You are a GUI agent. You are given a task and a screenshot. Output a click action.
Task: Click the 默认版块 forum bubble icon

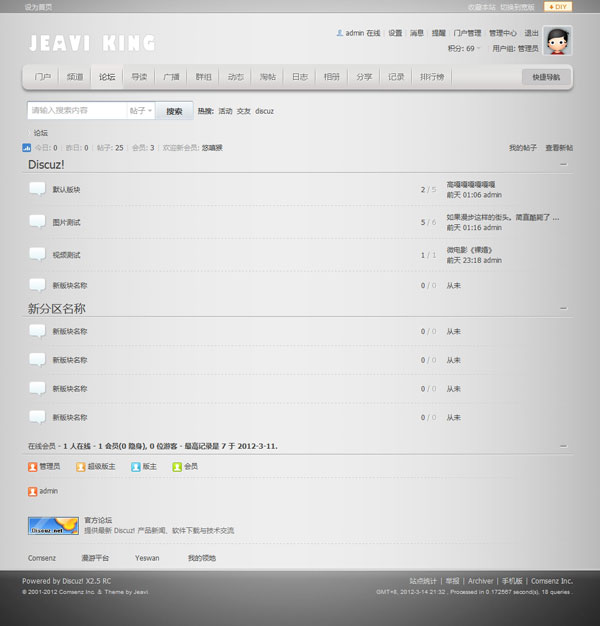[x=37, y=189]
